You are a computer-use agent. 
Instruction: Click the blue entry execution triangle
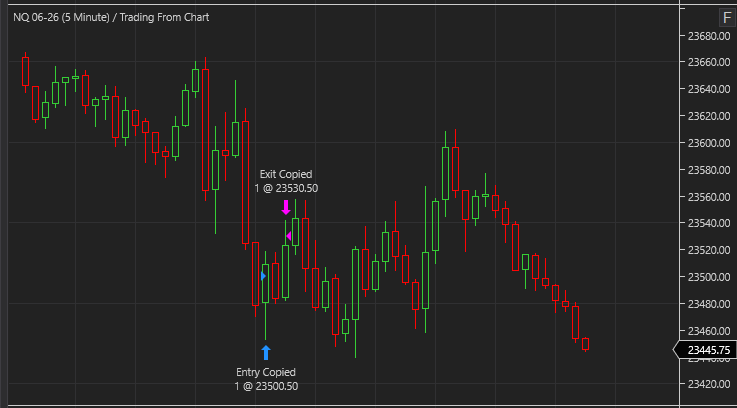pos(263,276)
